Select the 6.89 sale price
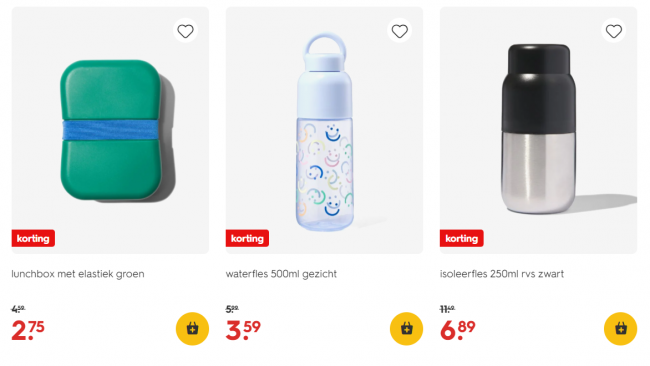 (458, 330)
